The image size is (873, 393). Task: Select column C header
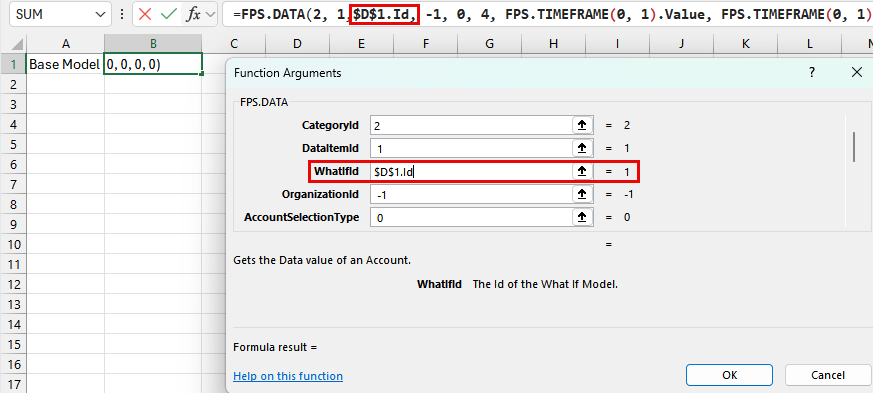click(x=234, y=44)
